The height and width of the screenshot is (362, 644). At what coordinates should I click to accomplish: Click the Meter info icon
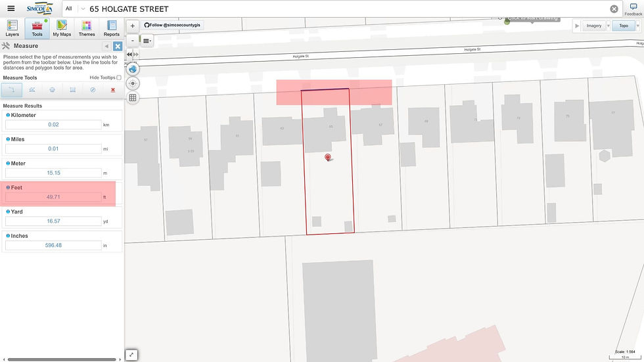tap(8, 164)
